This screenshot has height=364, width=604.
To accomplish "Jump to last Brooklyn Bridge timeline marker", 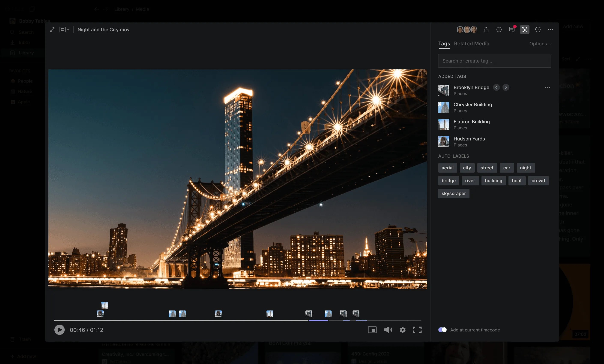I will pyautogui.click(x=356, y=314).
